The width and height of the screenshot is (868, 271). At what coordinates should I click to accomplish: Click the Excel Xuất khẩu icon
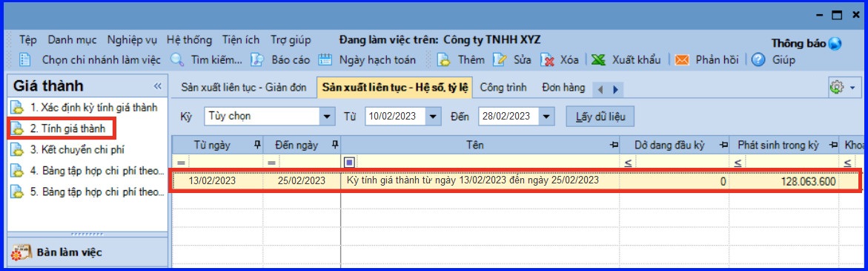[x=598, y=59]
